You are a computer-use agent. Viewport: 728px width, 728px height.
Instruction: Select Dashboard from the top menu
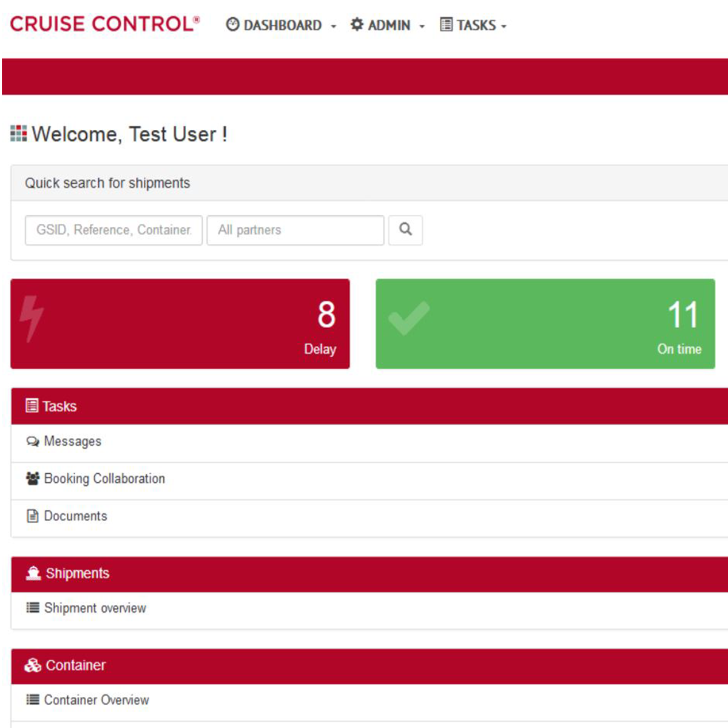tap(280, 25)
